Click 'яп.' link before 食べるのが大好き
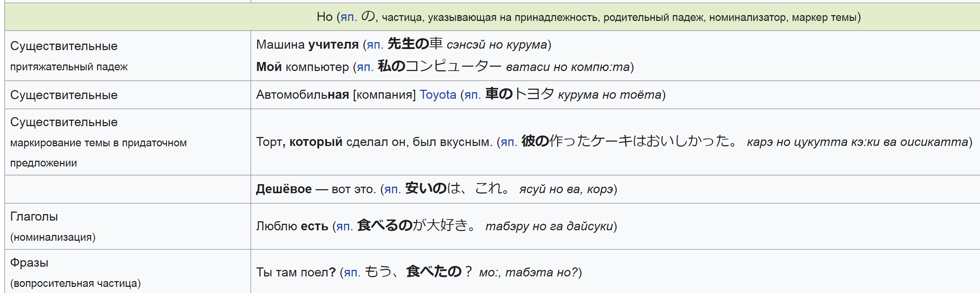The height and width of the screenshot is (293, 980). click(344, 226)
